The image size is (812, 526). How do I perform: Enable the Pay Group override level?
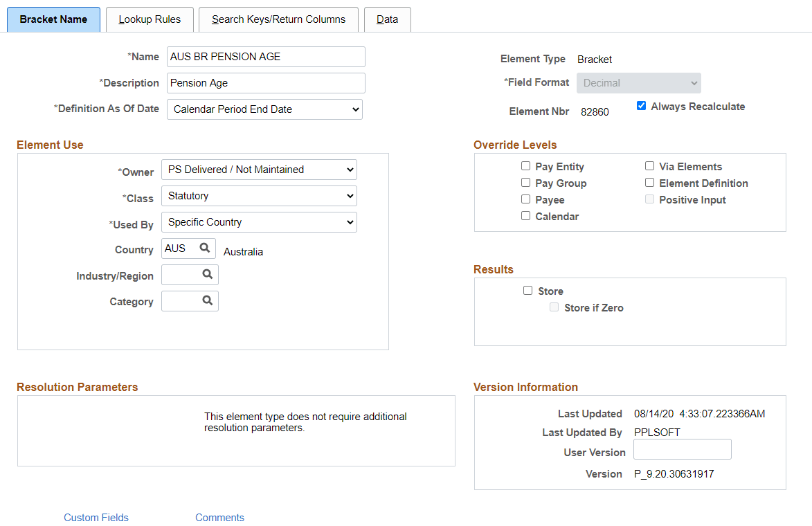click(x=525, y=182)
